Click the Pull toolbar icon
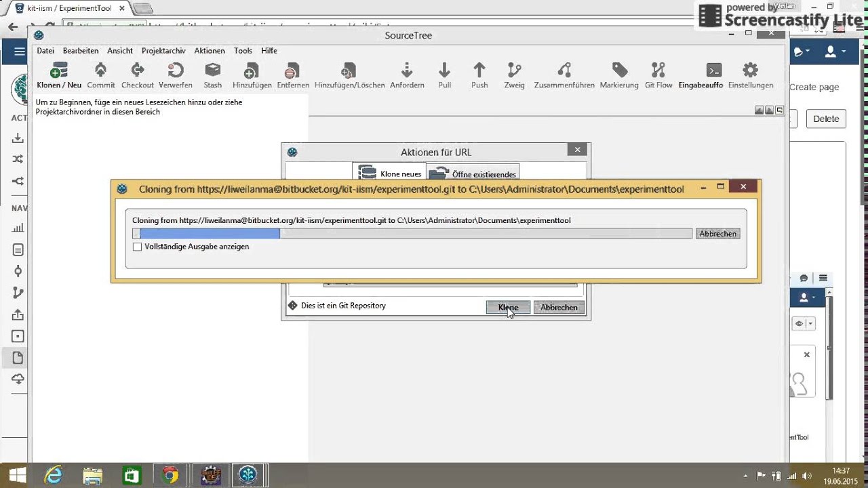The width and height of the screenshot is (868, 488). pos(445,75)
